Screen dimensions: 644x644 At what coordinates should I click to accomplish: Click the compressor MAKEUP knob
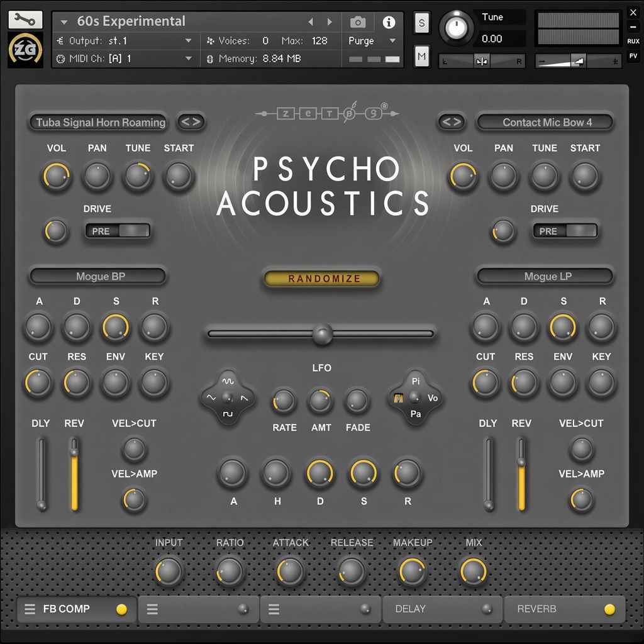click(412, 571)
